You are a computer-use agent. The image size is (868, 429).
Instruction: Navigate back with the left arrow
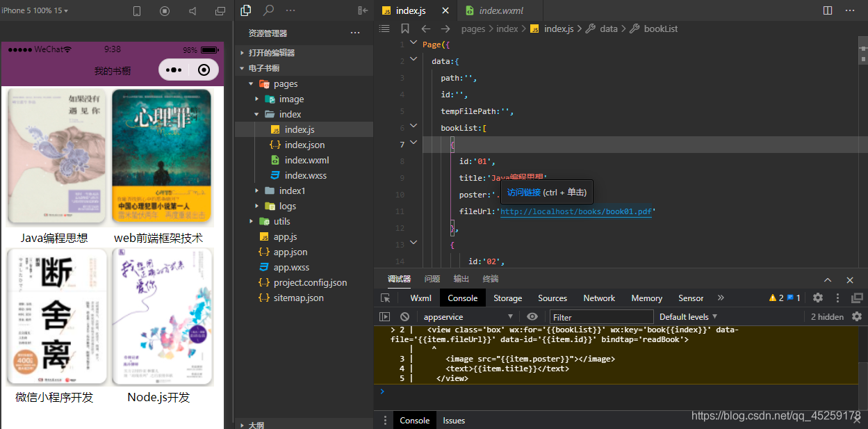(x=425, y=29)
